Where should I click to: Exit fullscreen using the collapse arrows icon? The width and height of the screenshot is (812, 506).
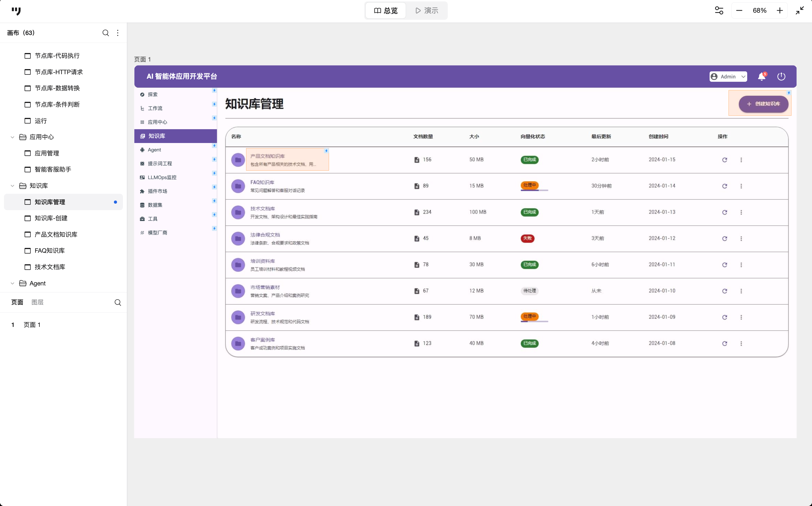(x=800, y=11)
